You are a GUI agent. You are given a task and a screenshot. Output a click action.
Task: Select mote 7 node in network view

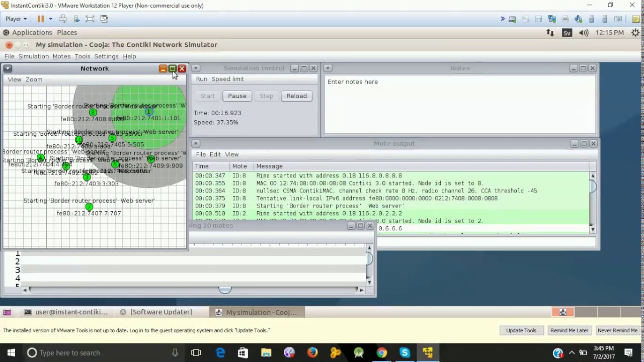[x=89, y=206]
